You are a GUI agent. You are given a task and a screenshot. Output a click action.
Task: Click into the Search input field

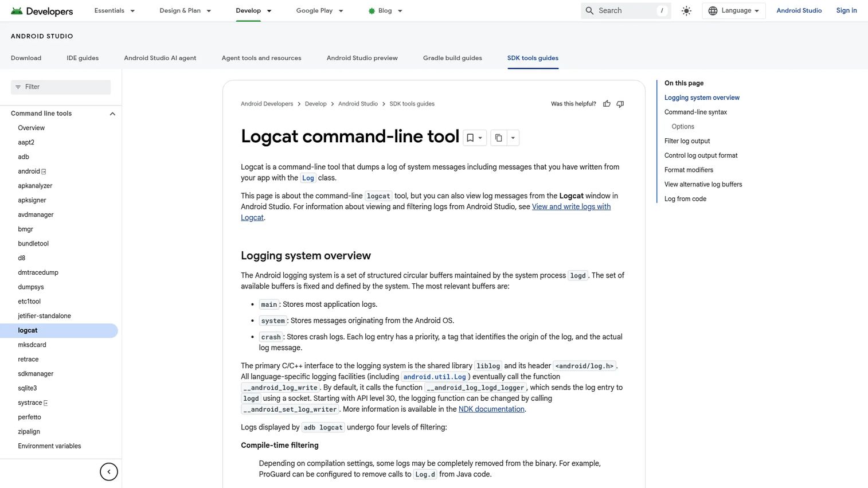tap(626, 11)
